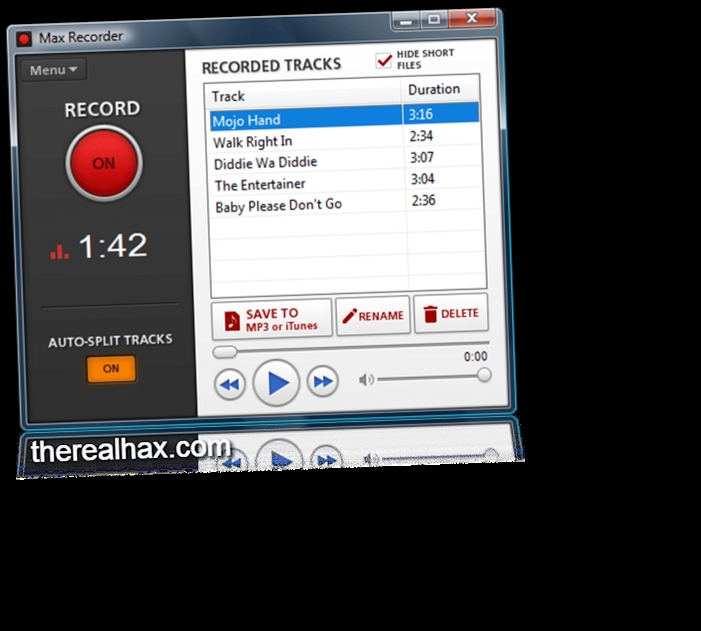Maximize the Max Recorder window

coord(434,19)
